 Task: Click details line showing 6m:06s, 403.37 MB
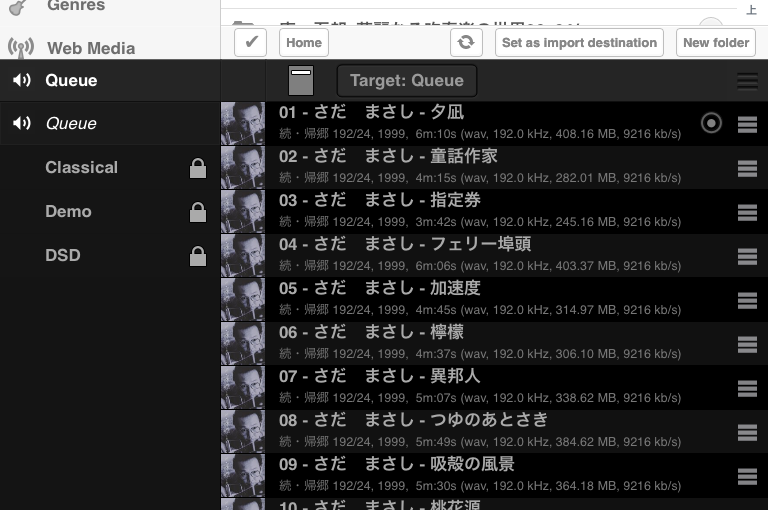(480, 266)
